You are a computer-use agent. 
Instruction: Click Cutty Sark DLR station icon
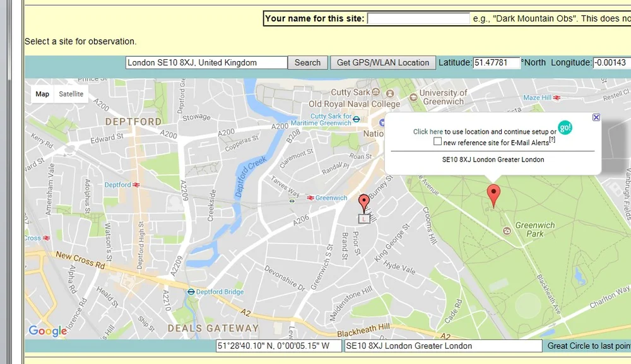coord(356,119)
